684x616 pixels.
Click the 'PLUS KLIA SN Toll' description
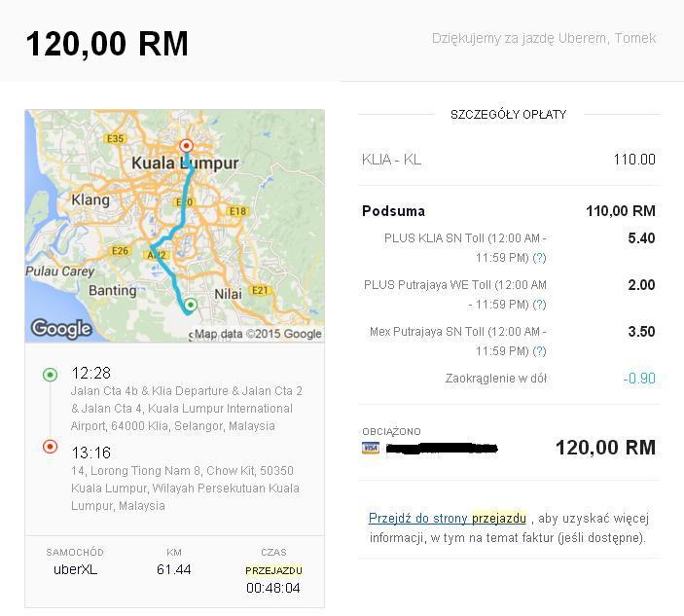tap(465, 248)
